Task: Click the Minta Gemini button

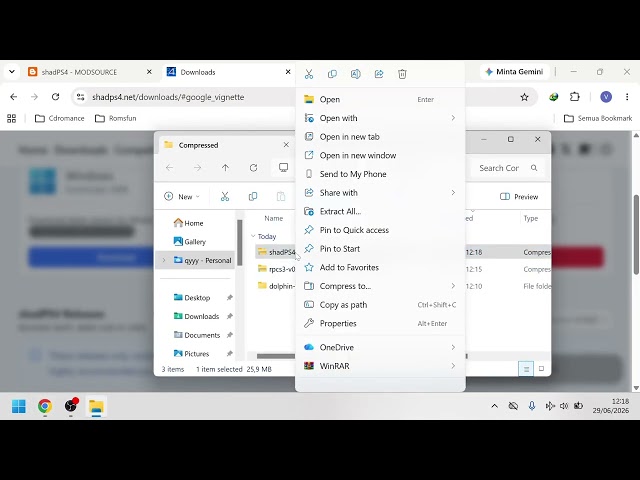Action: [514, 72]
